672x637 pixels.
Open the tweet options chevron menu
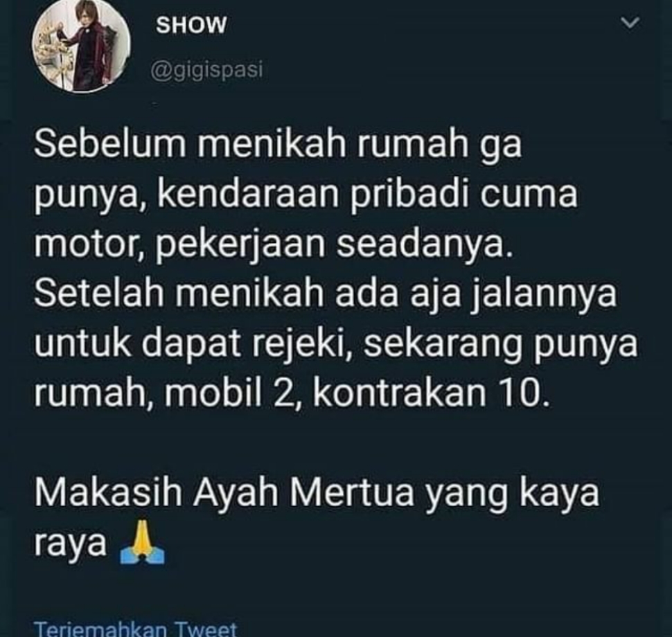click(630, 23)
